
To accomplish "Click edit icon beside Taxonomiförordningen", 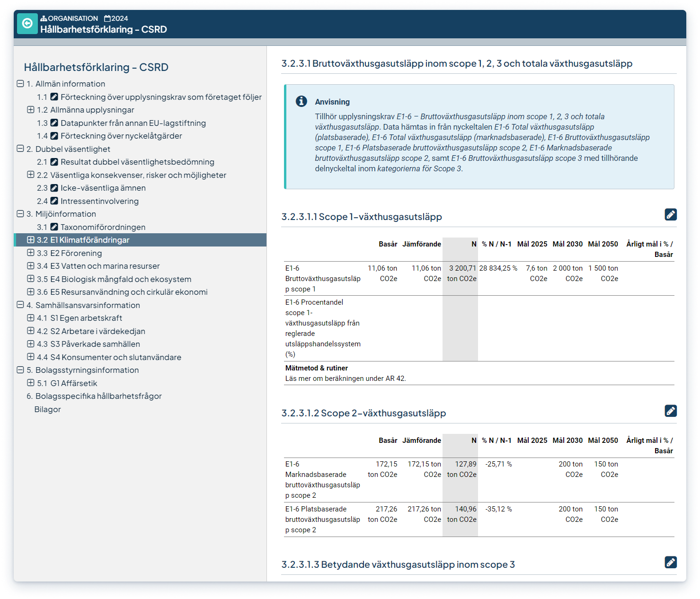I will click(x=54, y=227).
